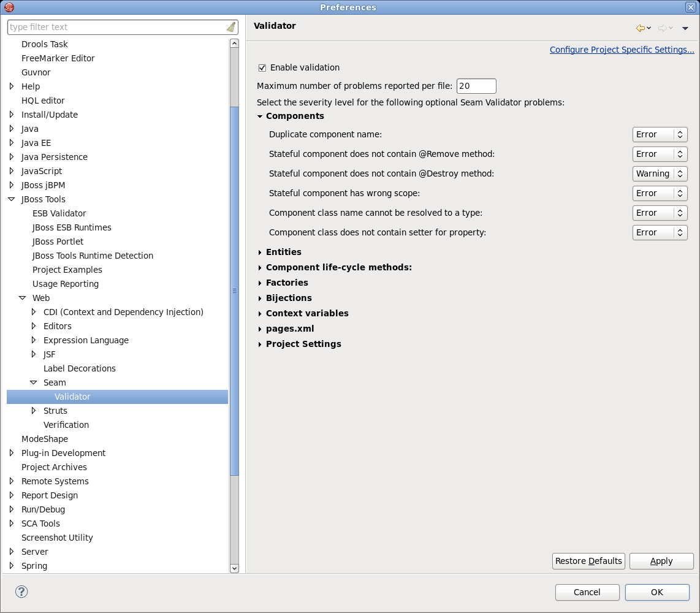Viewport: 700px width, 613px height.
Task: Click the help question mark icon
Action: 21,592
